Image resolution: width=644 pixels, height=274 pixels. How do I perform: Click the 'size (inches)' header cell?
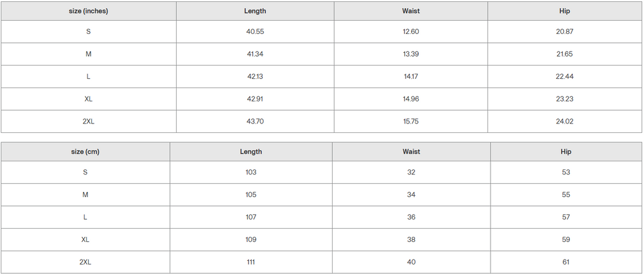pos(88,11)
